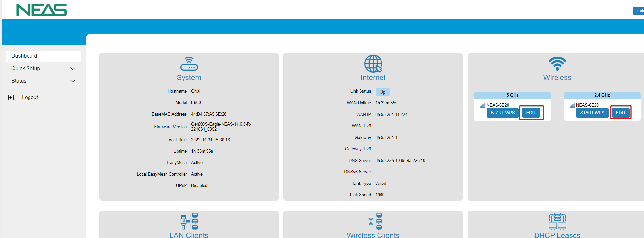Click Link Type Wired value

(x=381, y=184)
